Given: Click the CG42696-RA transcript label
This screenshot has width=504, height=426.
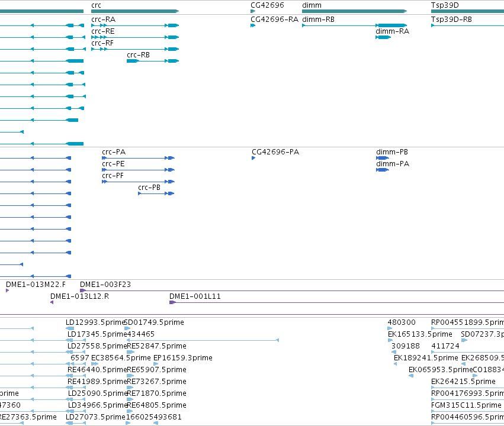Looking at the screenshot, I should 274,20.
